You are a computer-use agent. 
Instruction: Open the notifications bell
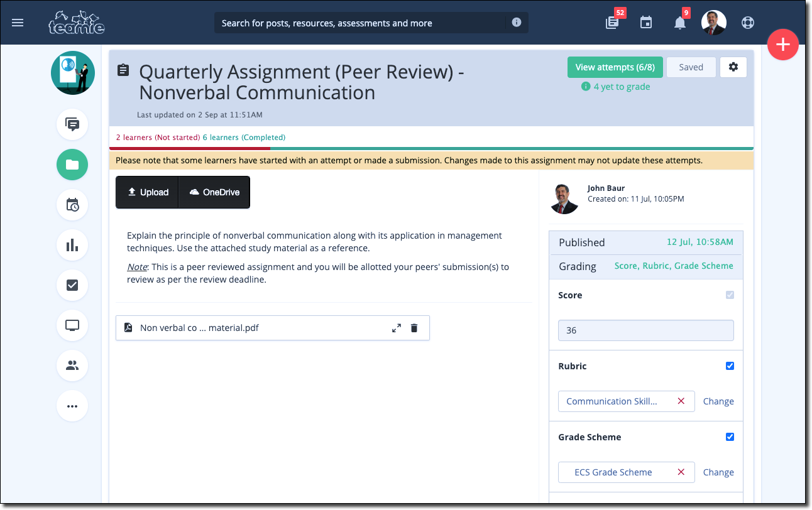click(680, 23)
